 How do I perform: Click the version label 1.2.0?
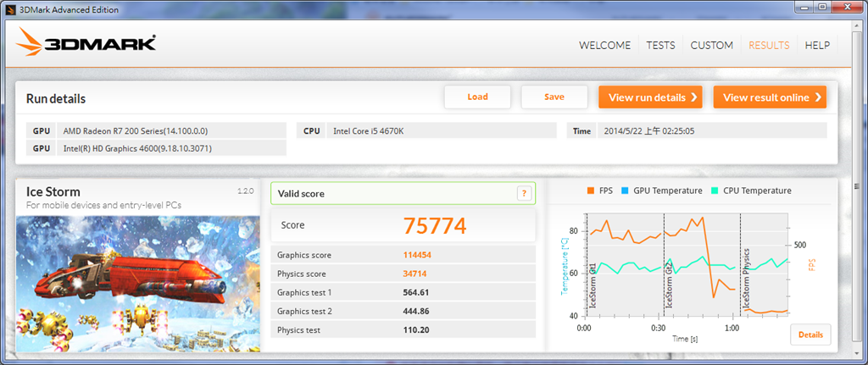point(246,191)
